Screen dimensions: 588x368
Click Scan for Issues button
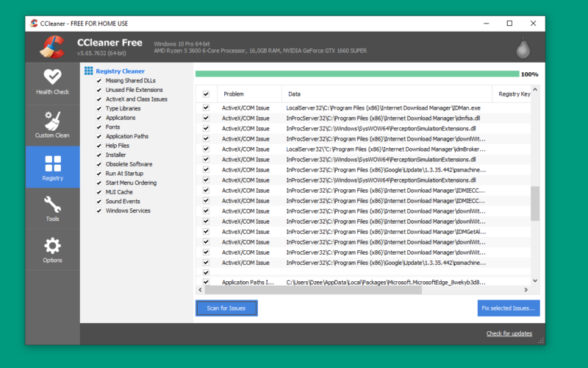coord(226,308)
